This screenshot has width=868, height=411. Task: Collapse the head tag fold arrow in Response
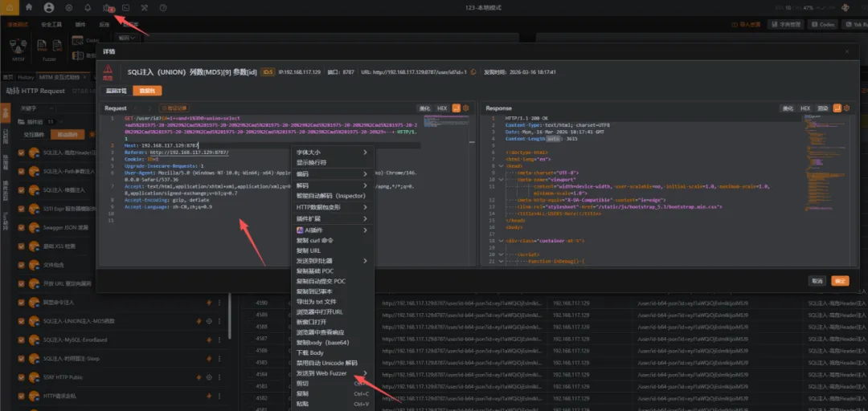click(501, 166)
